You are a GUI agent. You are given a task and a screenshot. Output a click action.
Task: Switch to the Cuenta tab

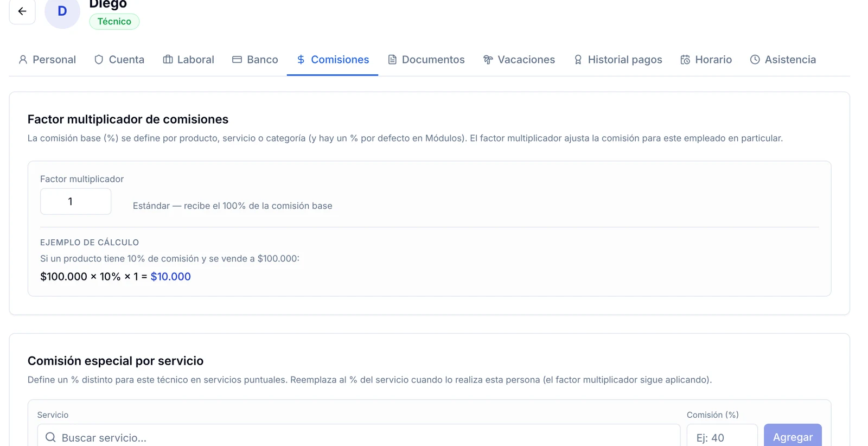(119, 60)
